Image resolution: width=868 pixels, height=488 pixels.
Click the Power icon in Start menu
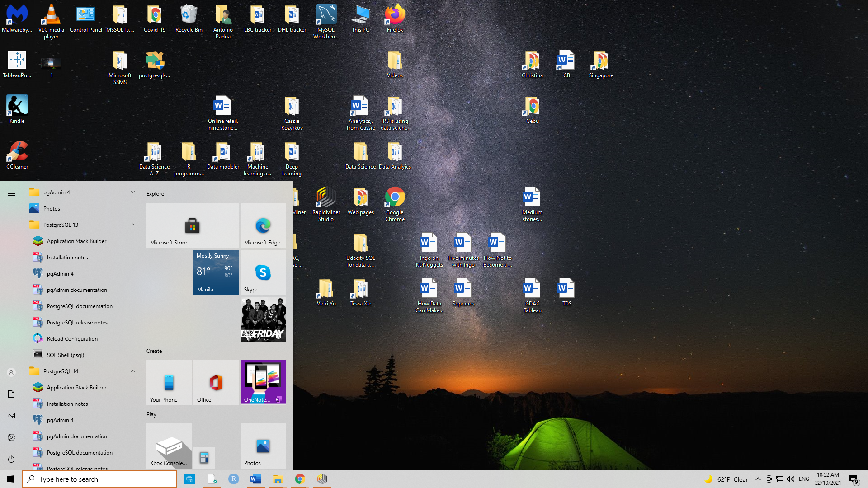pyautogui.click(x=11, y=459)
